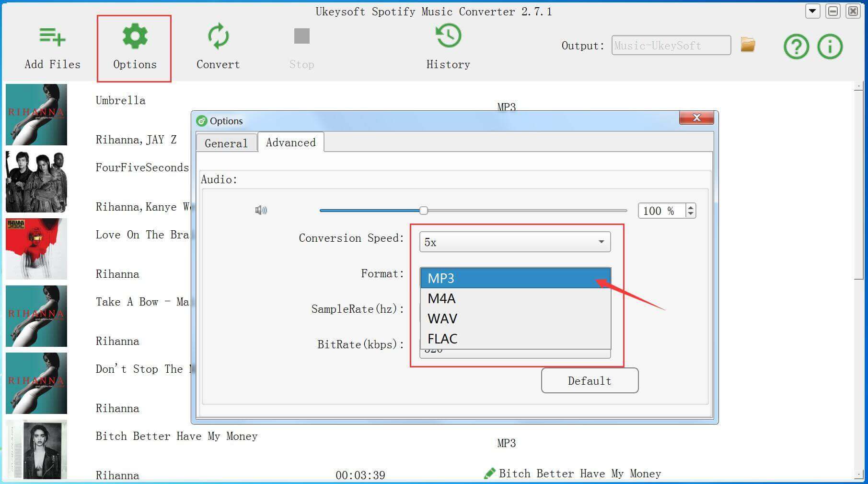Select the Take A Bow album thumbnail

(36, 316)
